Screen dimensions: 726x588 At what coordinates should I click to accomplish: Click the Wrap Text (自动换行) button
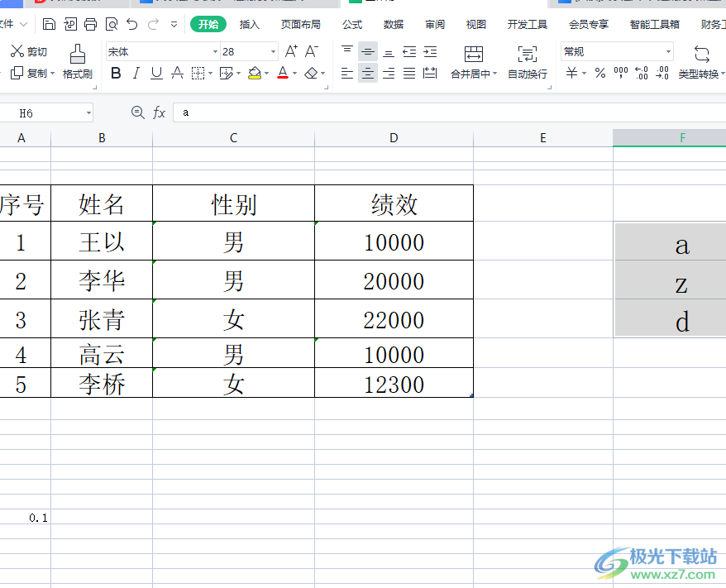click(528, 62)
